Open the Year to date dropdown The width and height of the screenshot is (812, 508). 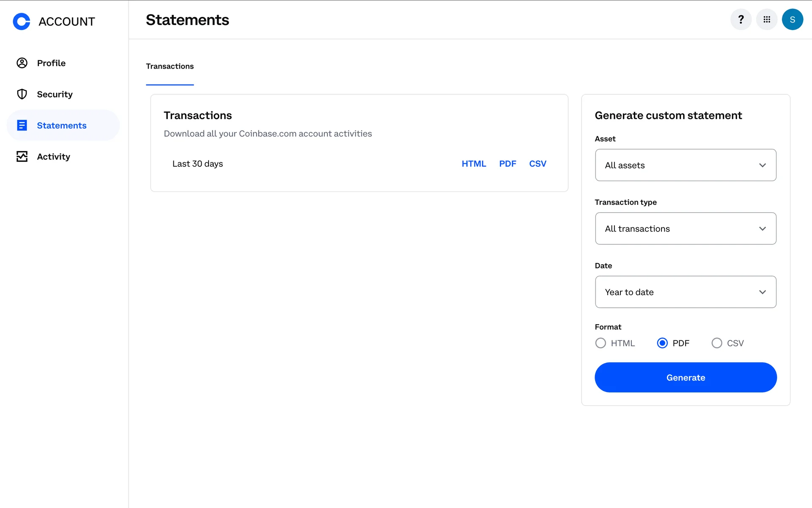coord(686,292)
